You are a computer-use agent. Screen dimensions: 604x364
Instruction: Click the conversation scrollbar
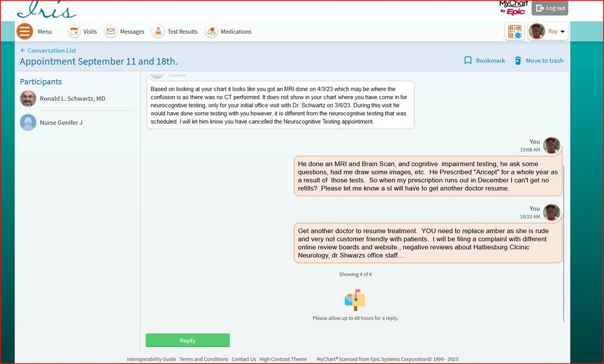pyautogui.click(x=564, y=241)
